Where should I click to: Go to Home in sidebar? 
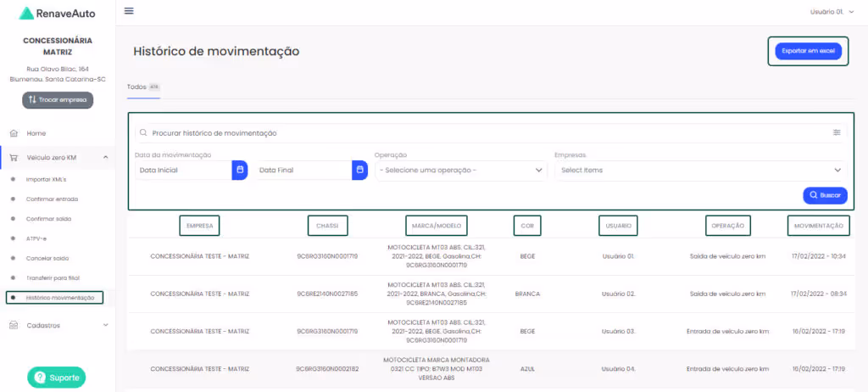[x=36, y=133]
